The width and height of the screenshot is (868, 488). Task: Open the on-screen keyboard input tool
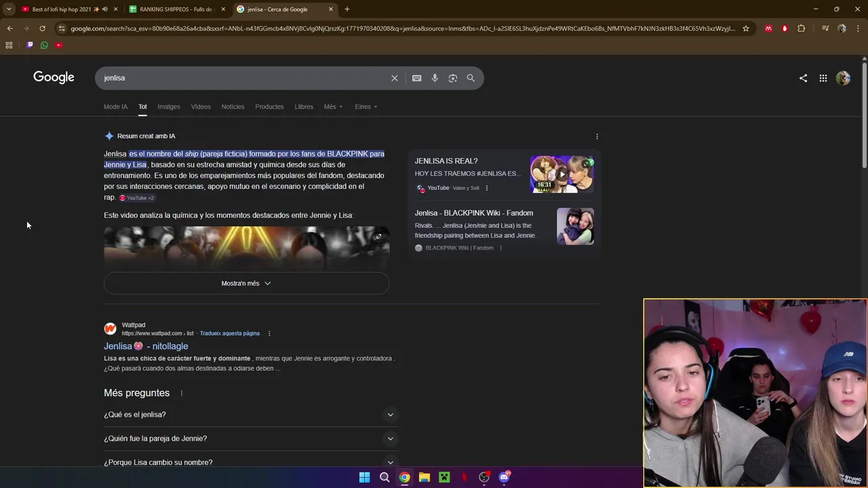[x=416, y=78]
